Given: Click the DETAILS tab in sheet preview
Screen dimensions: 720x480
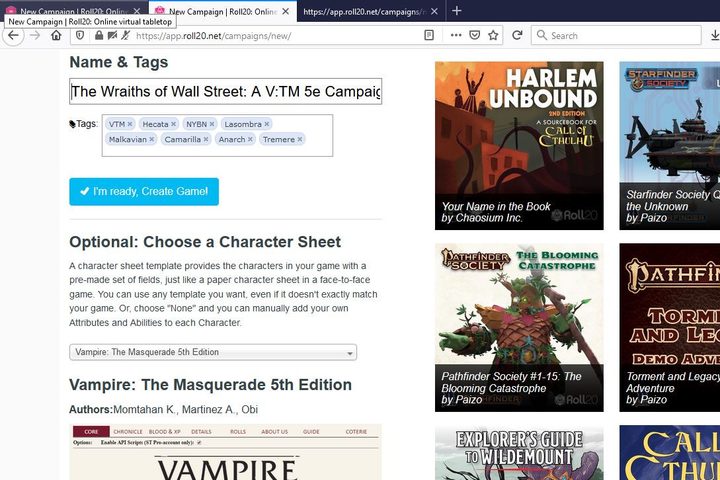Looking at the screenshot, I should (x=201, y=432).
